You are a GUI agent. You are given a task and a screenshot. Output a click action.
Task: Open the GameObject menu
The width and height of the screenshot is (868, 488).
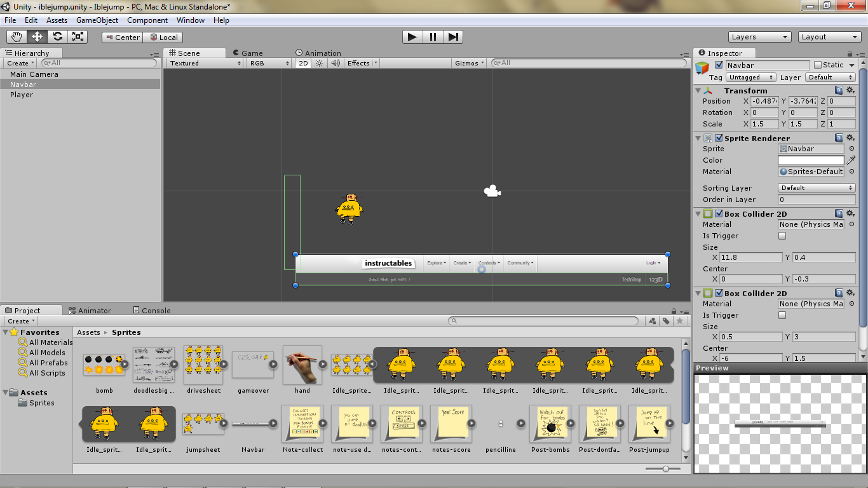click(97, 20)
